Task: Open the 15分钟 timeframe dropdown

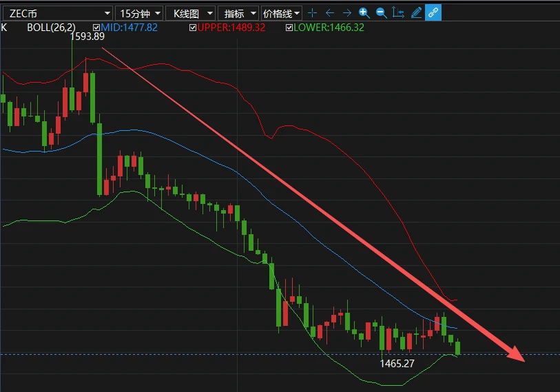Action: click(x=139, y=14)
